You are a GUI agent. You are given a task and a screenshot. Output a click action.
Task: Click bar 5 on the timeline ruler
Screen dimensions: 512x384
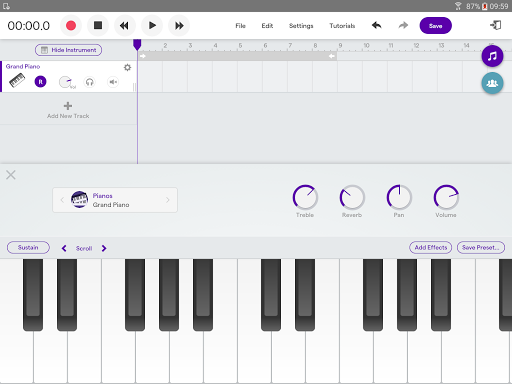coord(240,45)
